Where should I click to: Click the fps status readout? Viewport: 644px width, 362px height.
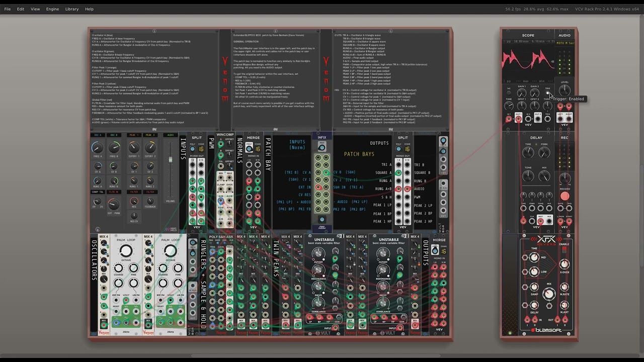(x=537, y=9)
